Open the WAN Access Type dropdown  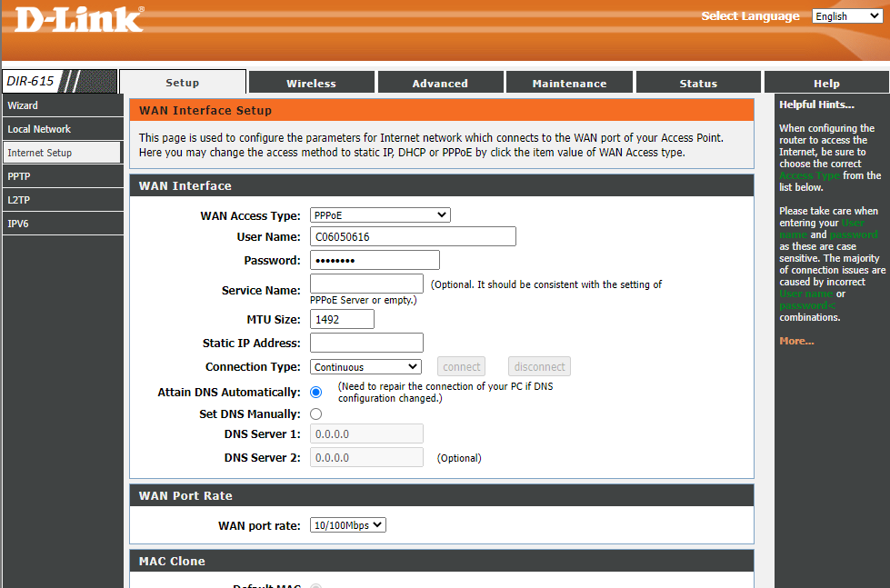click(x=380, y=215)
